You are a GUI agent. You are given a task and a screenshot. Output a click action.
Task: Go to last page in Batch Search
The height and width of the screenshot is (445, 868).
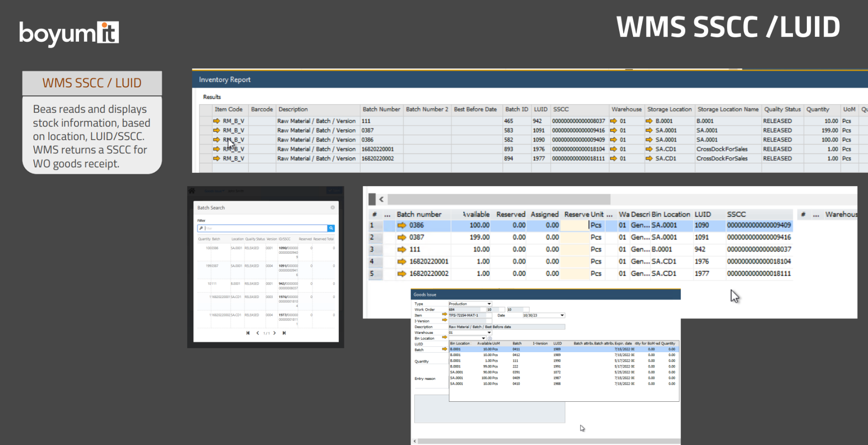click(284, 333)
